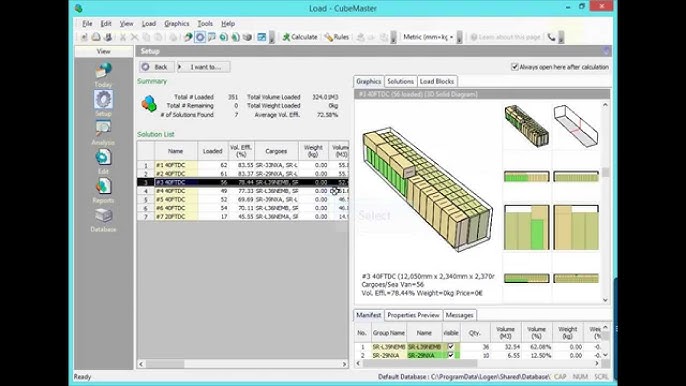Toggle Visible checkbox for SR-29NXA row
686x386 pixels.
451,355
